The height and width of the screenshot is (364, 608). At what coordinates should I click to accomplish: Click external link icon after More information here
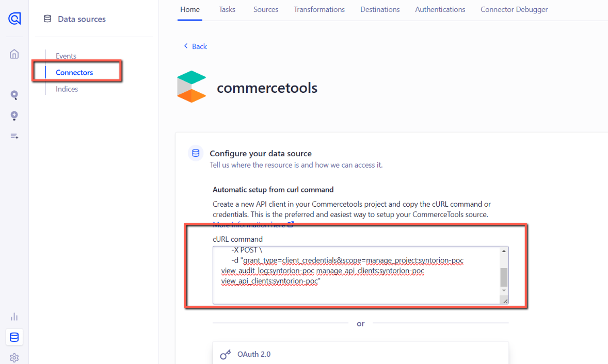point(290,224)
